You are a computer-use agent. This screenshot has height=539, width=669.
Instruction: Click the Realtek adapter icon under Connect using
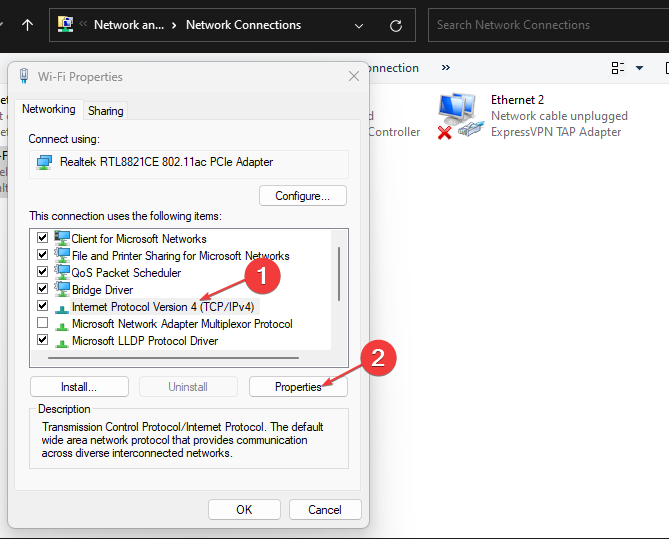(x=44, y=162)
